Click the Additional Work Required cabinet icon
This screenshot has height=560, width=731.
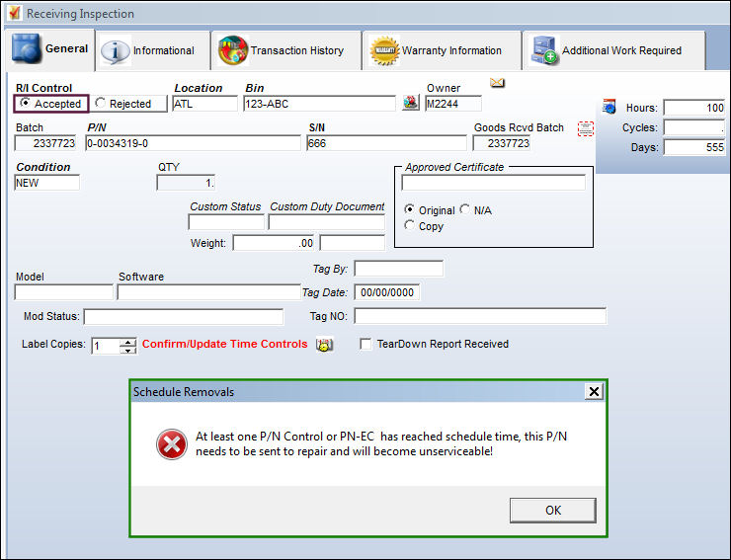[x=544, y=50]
